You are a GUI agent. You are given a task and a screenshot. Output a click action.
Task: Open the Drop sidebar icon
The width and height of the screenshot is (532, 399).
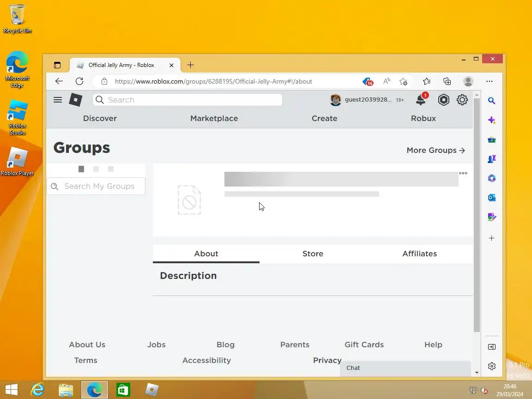tap(492, 217)
